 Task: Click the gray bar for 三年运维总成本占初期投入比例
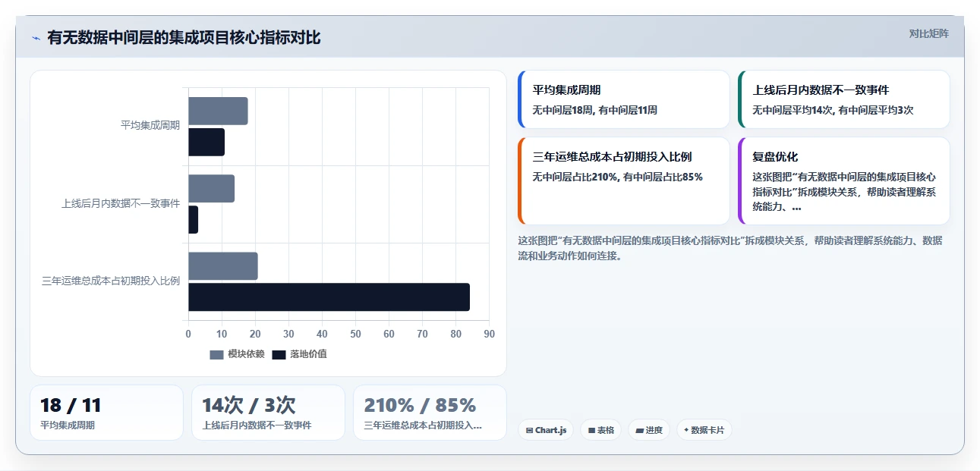(223, 266)
